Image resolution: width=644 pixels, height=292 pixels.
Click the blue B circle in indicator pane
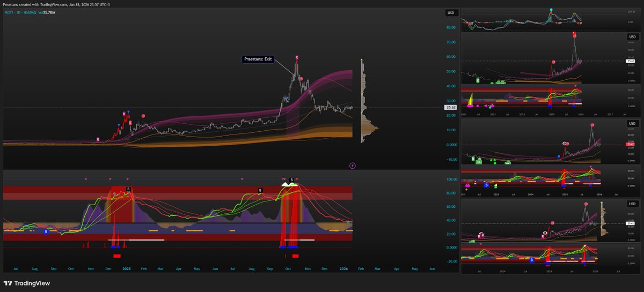46,231
